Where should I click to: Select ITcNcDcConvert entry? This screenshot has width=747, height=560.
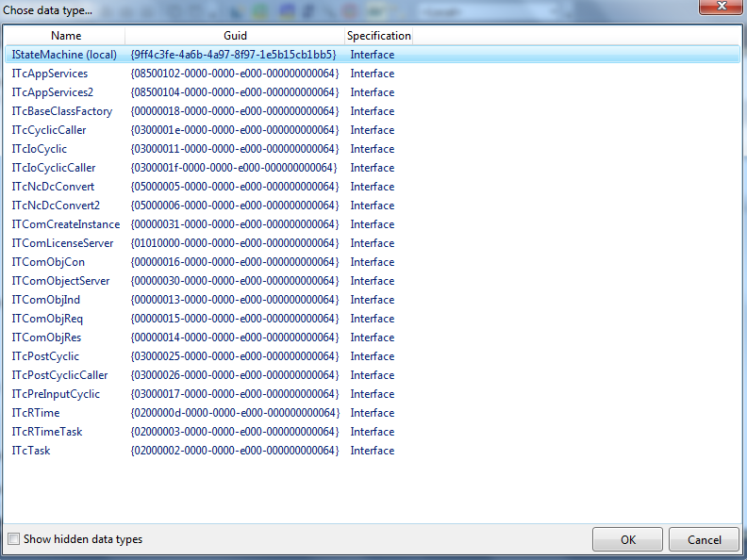tap(53, 187)
